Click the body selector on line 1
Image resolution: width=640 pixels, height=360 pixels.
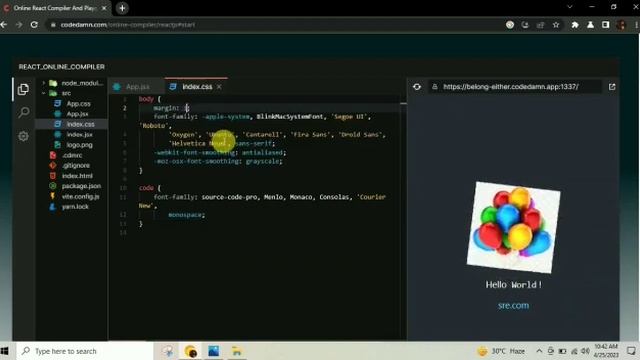(x=146, y=99)
